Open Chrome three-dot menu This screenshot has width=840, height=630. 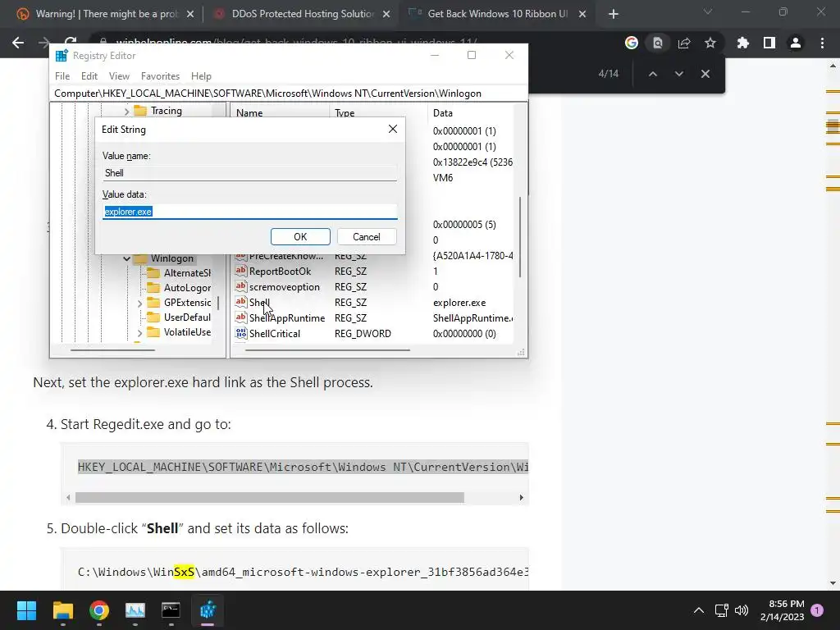(822, 43)
